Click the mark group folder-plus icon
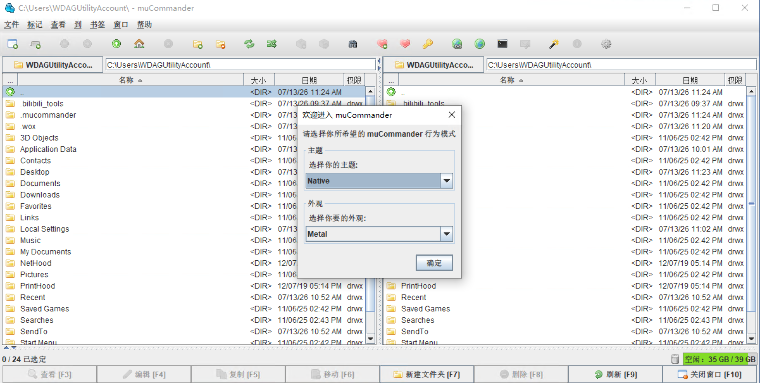 pos(198,44)
